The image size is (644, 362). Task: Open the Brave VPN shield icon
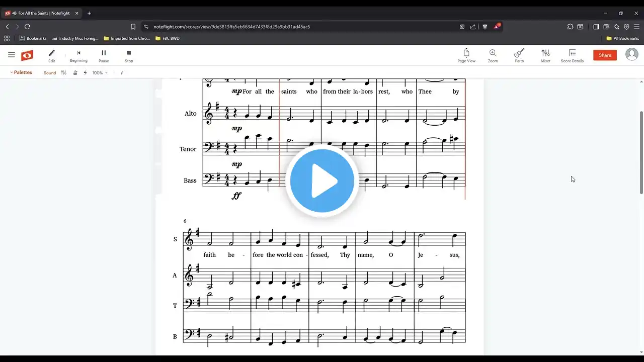pos(626,27)
